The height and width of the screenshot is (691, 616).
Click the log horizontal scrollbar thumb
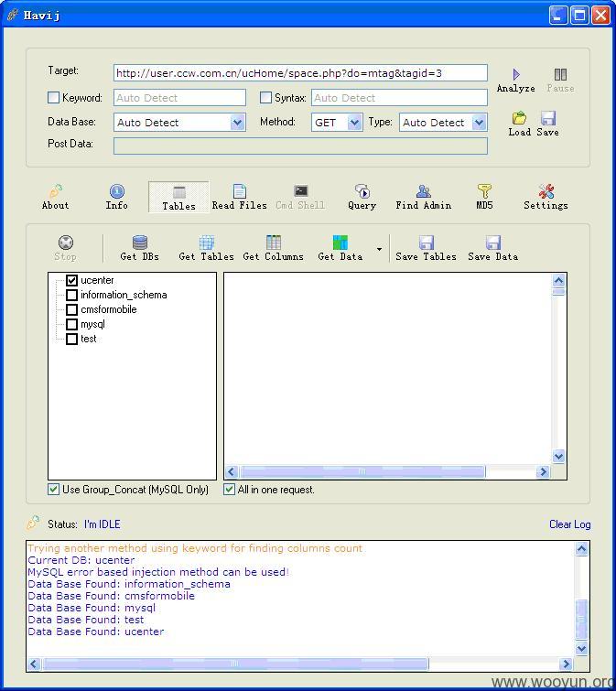(235, 664)
